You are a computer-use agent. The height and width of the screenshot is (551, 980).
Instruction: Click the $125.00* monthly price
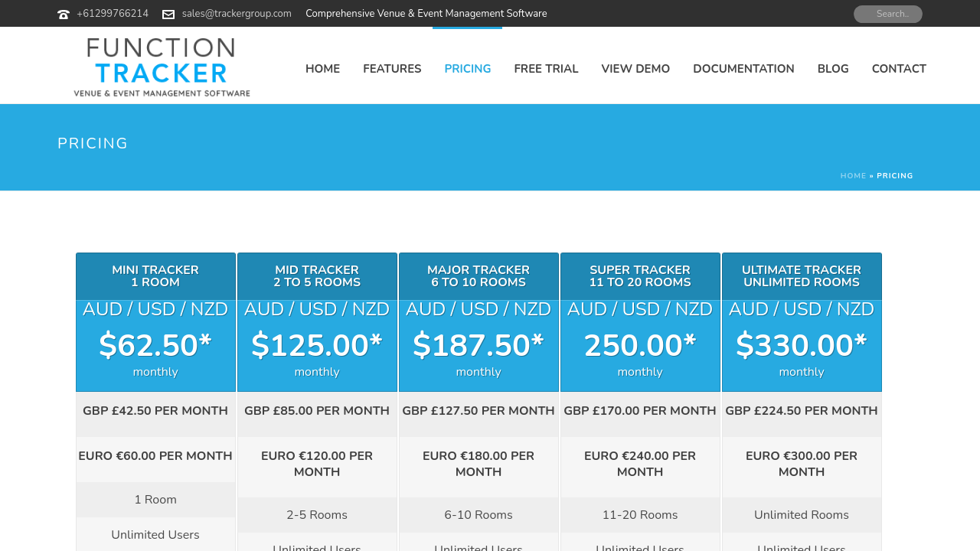317,346
